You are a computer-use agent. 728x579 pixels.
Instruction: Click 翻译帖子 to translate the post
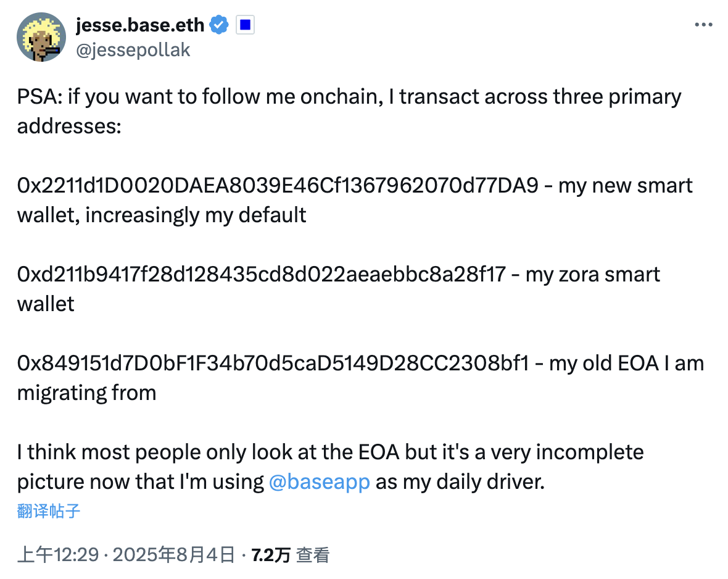[x=49, y=511]
